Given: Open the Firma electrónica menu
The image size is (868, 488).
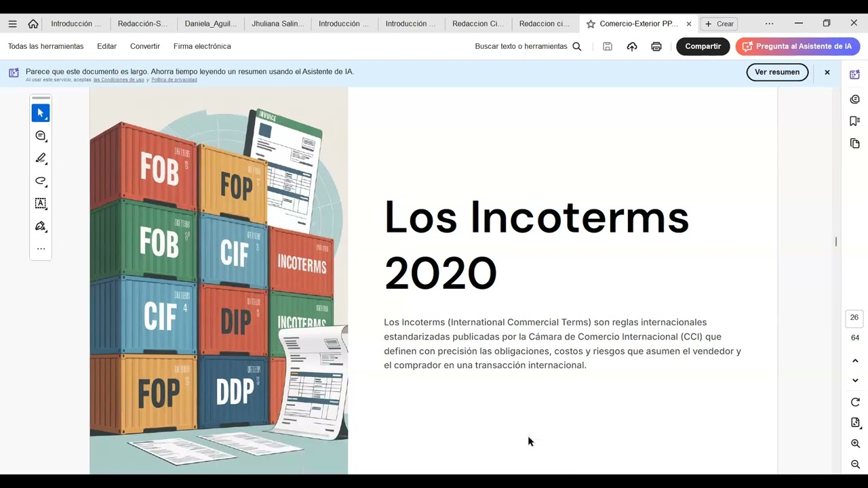Looking at the screenshot, I should 202,47.
